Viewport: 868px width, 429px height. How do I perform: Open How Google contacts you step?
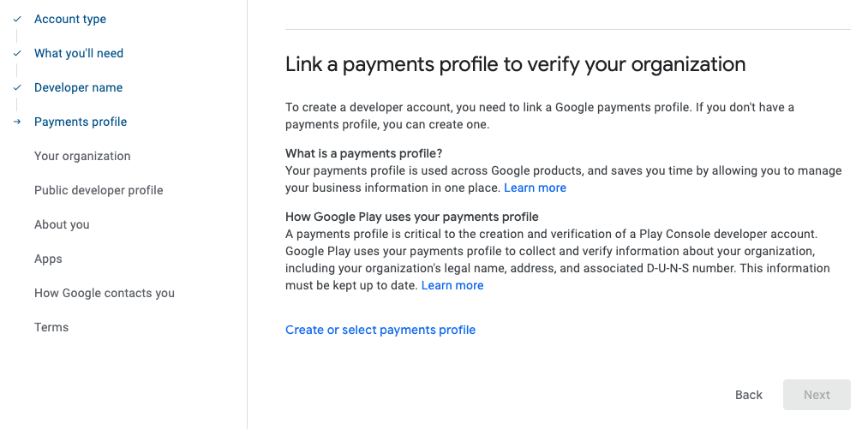tap(105, 293)
